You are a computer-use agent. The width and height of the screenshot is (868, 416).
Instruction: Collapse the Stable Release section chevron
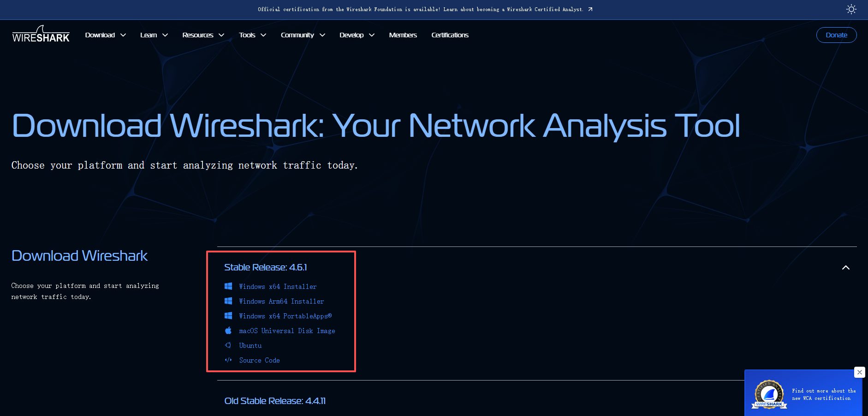tap(845, 268)
